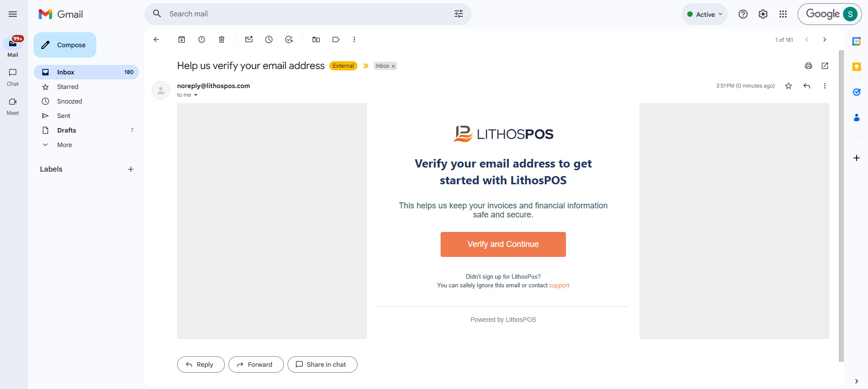Snooze this email
This screenshot has height=389, width=868.
269,39
